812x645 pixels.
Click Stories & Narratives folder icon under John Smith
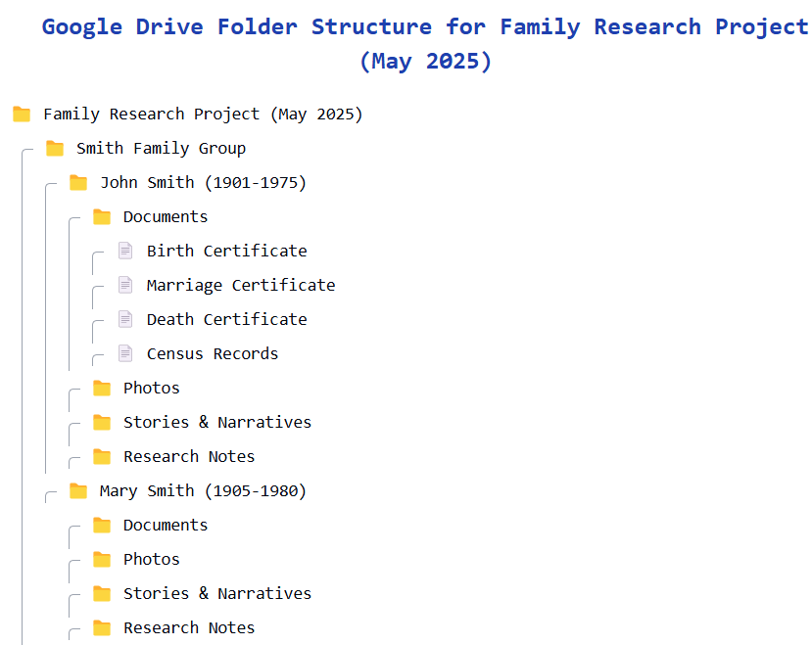(x=102, y=422)
